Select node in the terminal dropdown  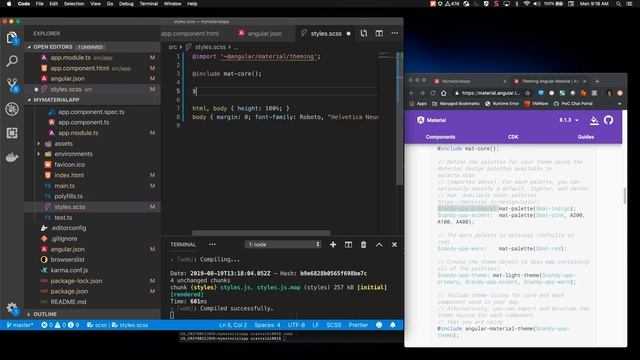pos(283,244)
